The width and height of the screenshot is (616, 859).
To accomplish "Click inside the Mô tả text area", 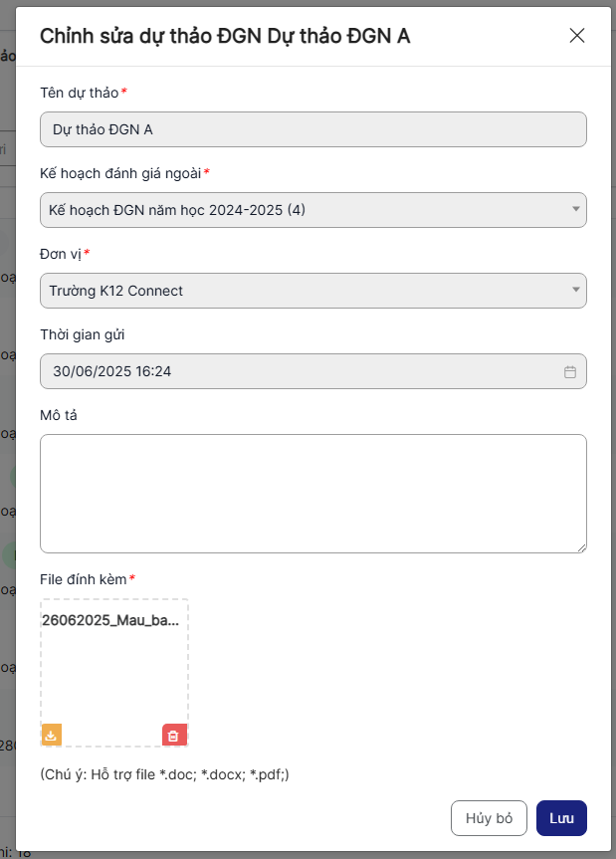I will 312,493.
